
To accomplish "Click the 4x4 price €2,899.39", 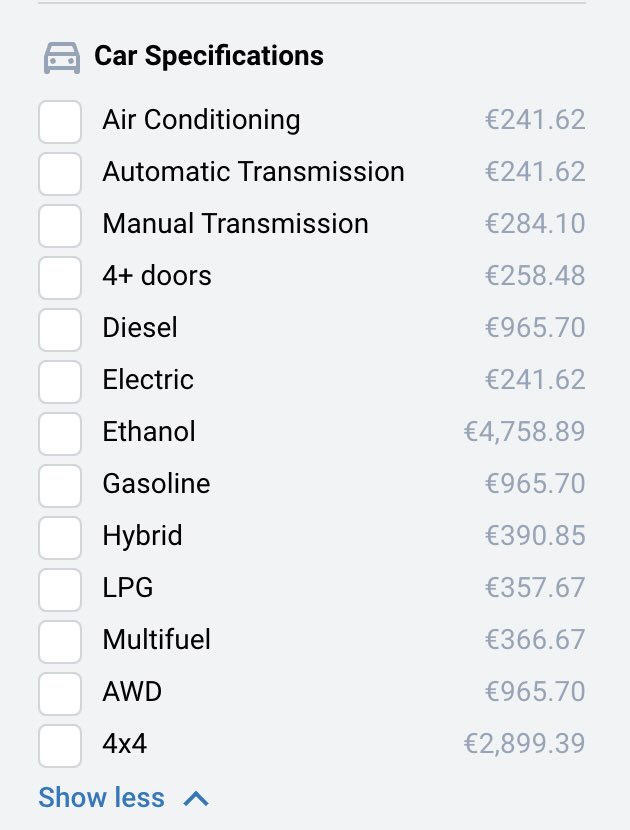I will [524, 744].
